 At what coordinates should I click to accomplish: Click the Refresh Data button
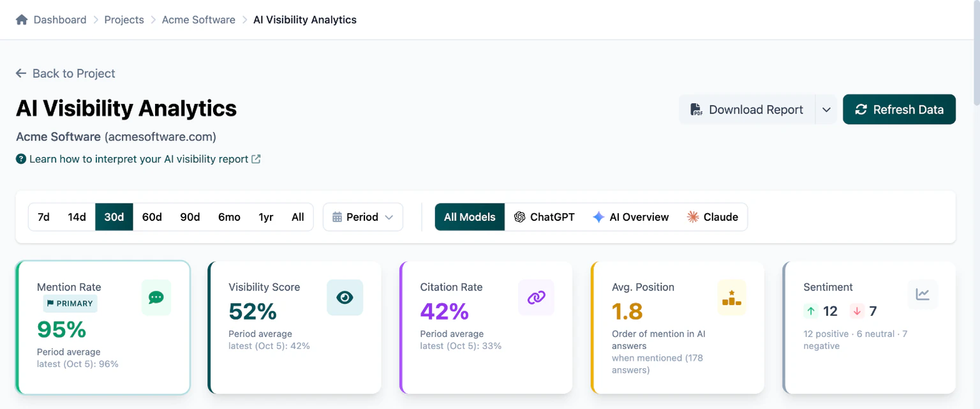[899, 110]
